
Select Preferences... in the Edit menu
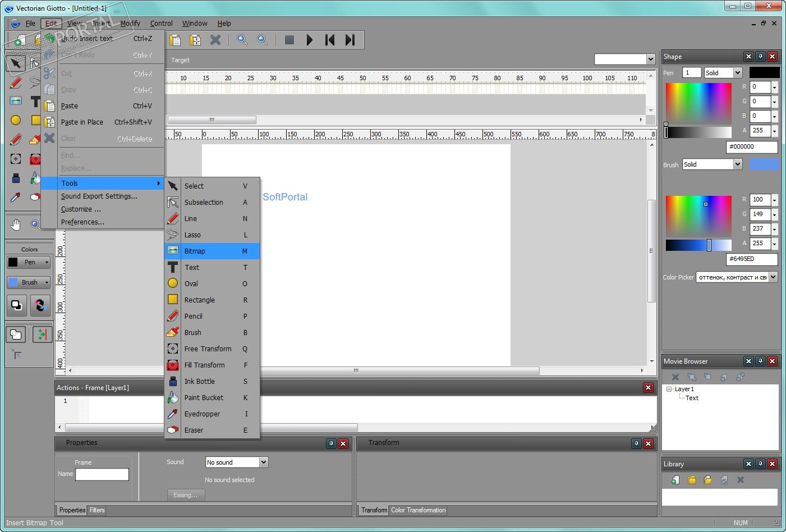[103, 222]
